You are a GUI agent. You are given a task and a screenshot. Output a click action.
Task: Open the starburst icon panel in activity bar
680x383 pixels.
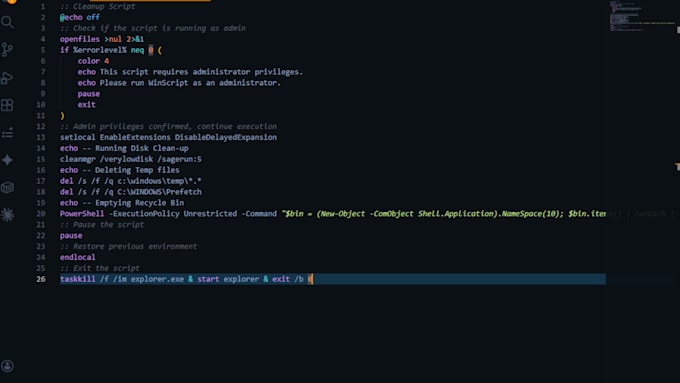coord(7,215)
